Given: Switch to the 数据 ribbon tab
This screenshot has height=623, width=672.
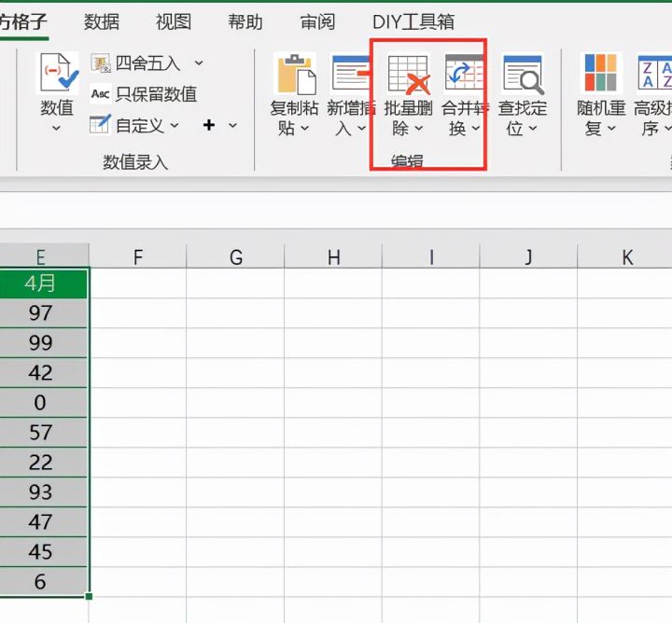Looking at the screenshot, I should click(101, 21).
